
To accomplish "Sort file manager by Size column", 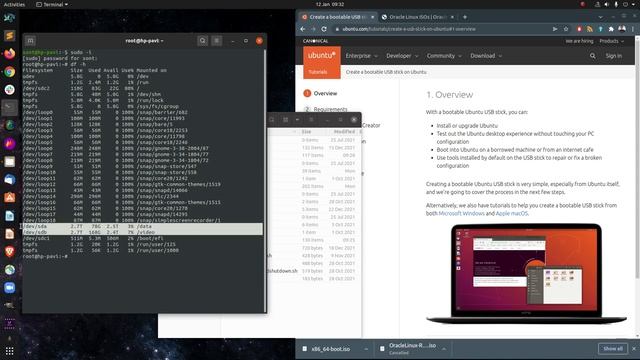I will pyautogui.click(x=306, y=132).
